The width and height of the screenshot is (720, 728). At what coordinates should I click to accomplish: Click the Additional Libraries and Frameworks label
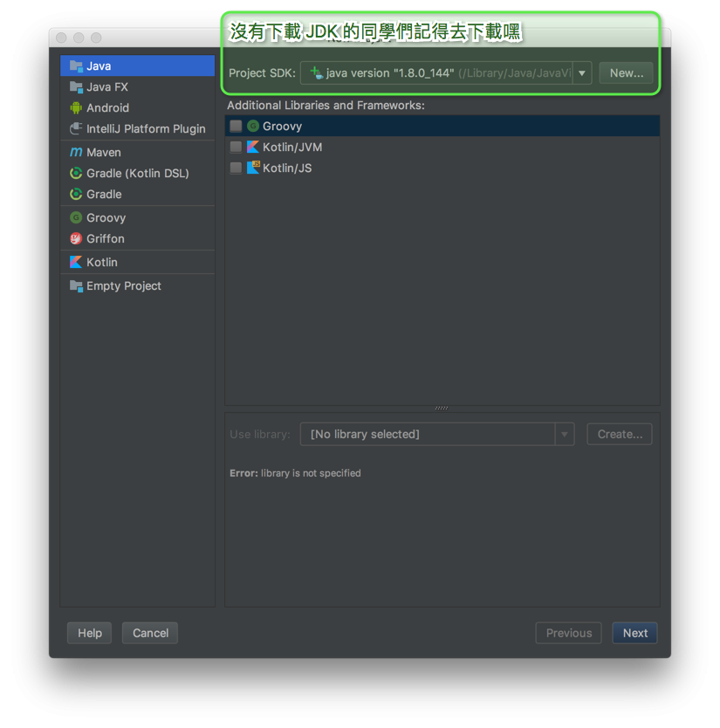pos(326,106)
